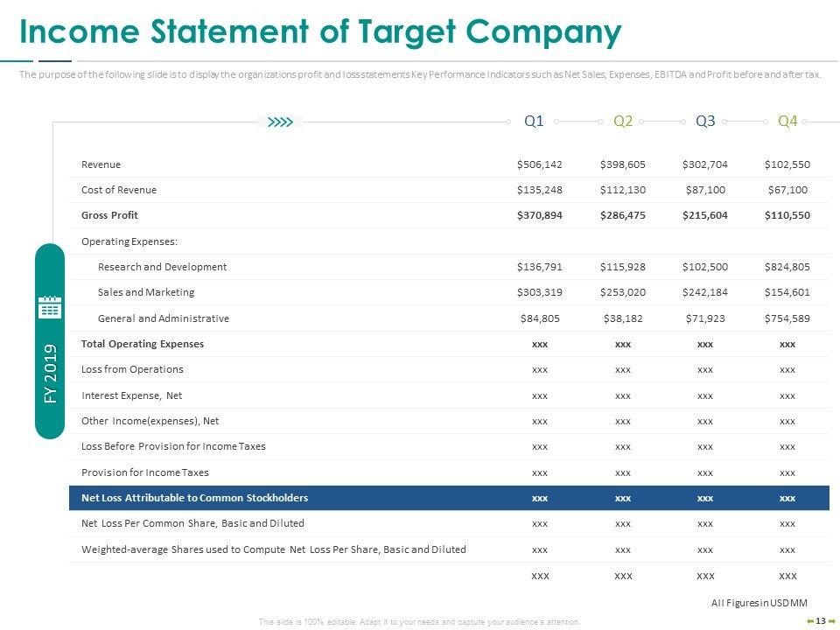
Task: Click the slide title Income Statement heading
Action: tap(320, 32)
